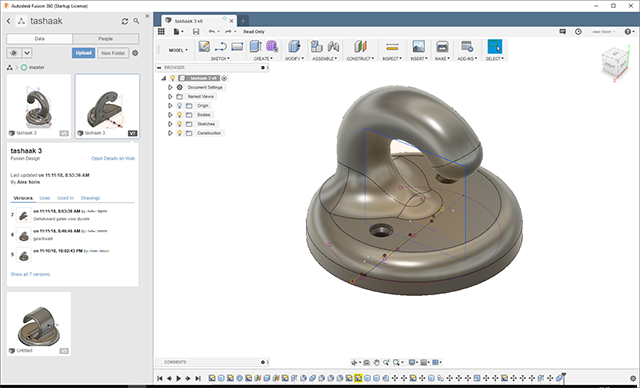Redo the last action
The width and height of the screenshot is (640, 388).
[228, 31]
